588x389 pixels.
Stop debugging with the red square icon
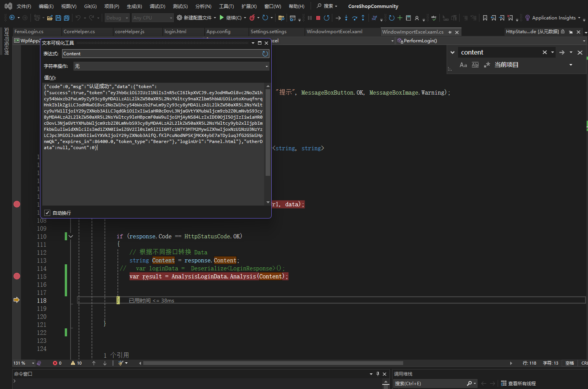(318, 18)
